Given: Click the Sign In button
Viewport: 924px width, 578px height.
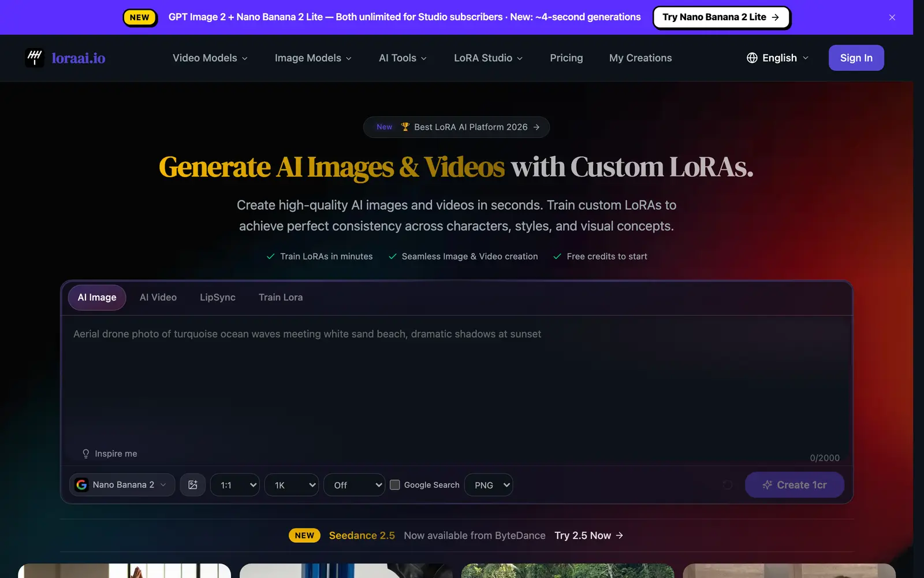Looking at the screenshot, I should click(856, 58).
